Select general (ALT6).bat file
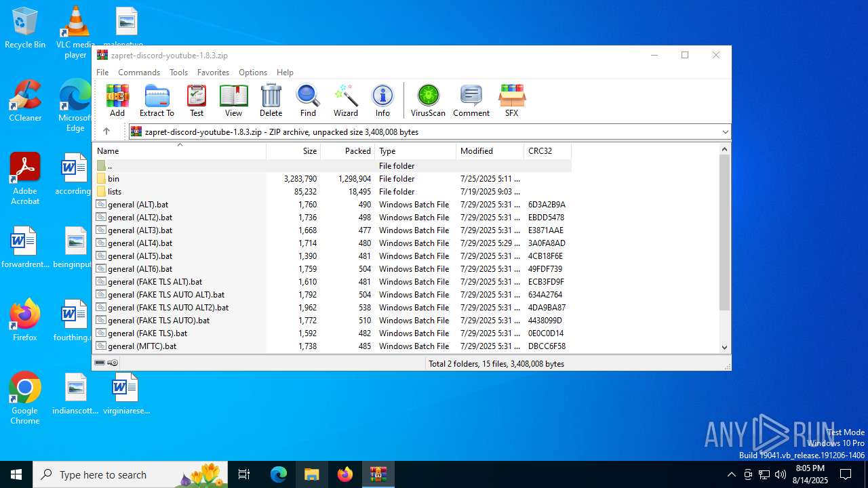 [x=332, y=268]
